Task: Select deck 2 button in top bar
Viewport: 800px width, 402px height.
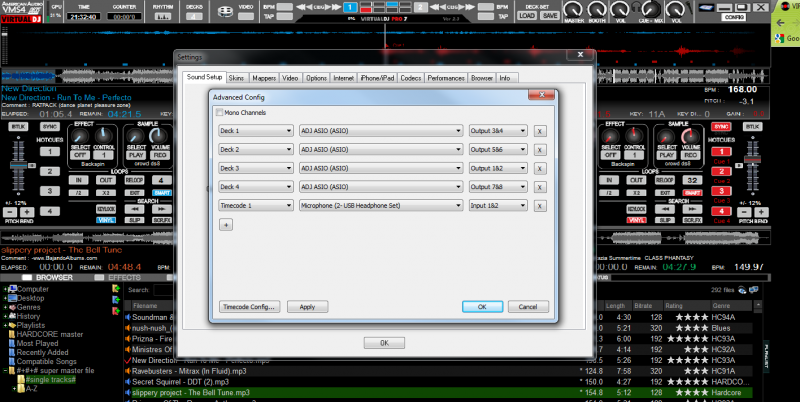Action: (420, 7)
